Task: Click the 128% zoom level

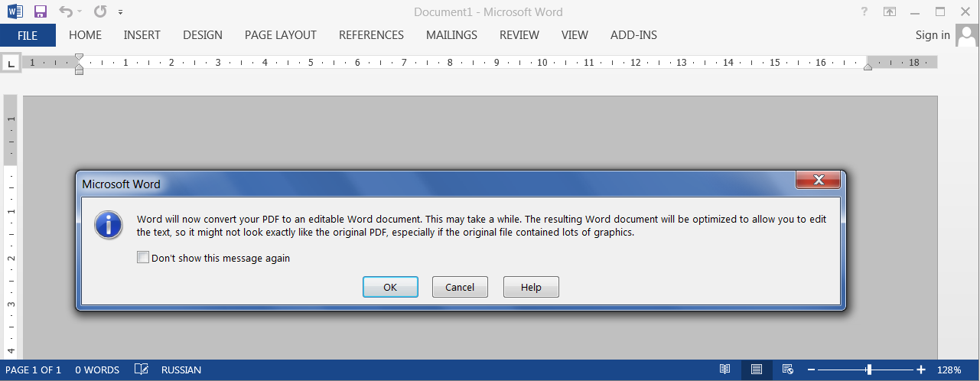Action: (x=949, y=370)
